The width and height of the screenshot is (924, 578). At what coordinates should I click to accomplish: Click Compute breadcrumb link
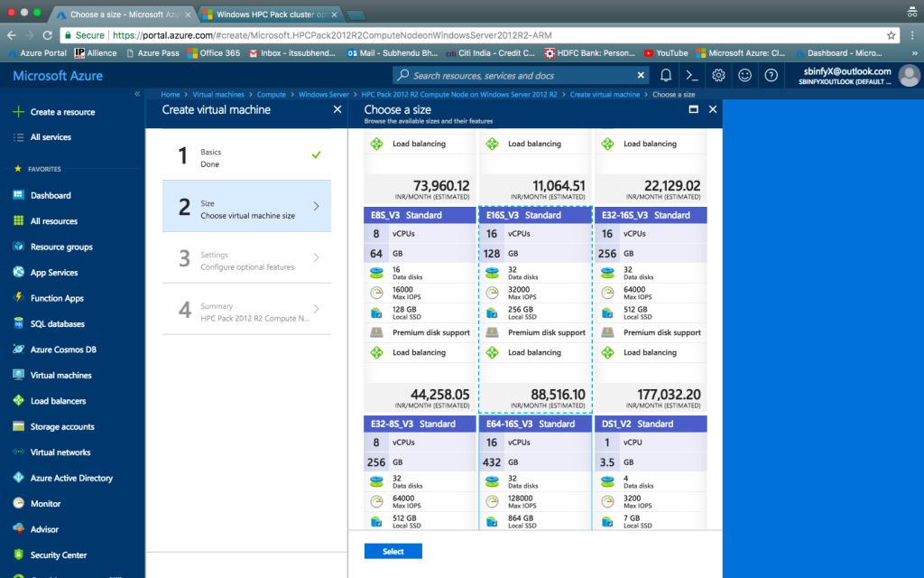point(271,94)
